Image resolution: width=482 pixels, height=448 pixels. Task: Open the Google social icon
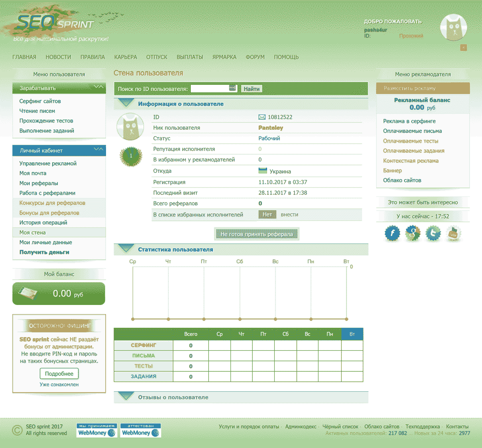tap(413, 233)
